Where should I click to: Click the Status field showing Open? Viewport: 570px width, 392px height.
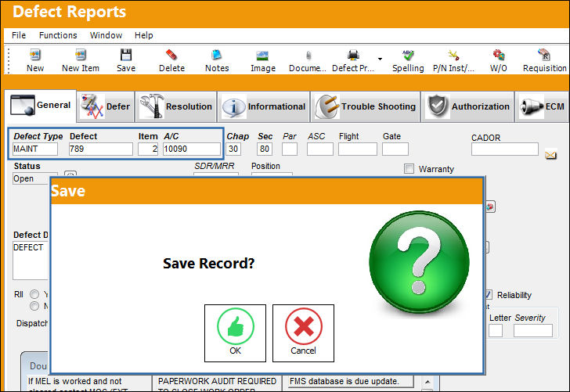coord(31,178)
